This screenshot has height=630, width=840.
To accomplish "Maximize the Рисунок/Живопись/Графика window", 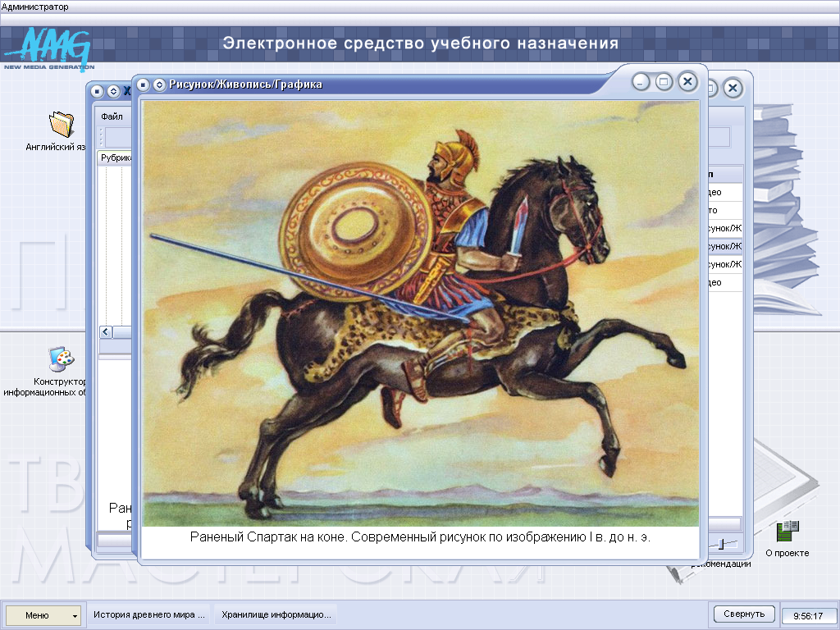I will [664, 81].
